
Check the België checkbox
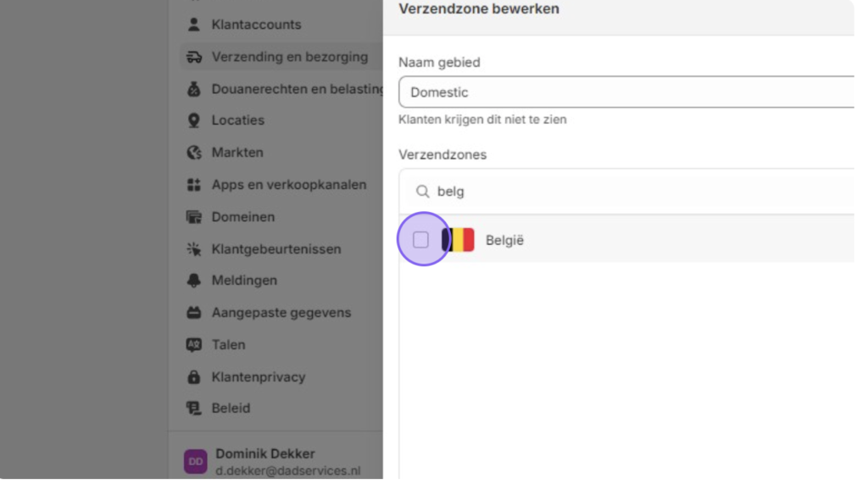click(420, 240)
